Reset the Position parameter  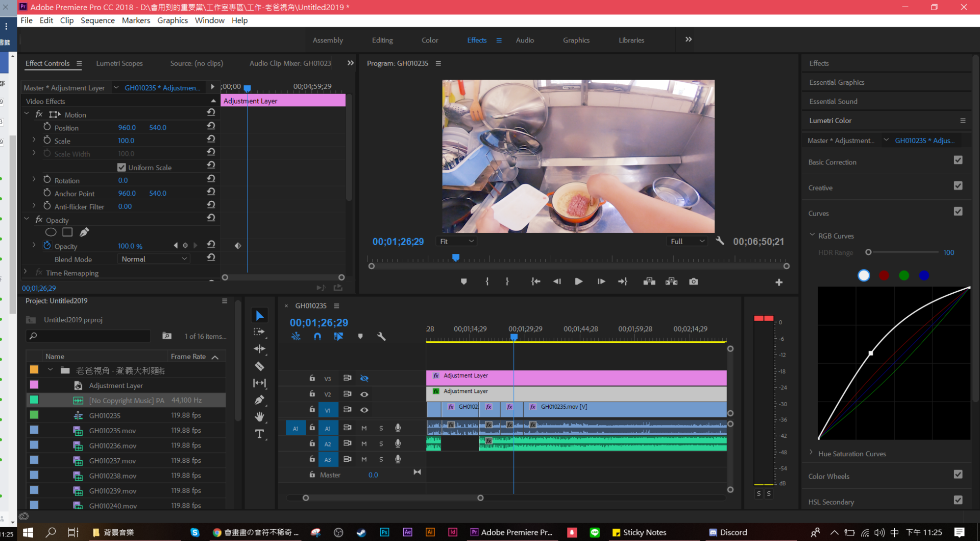tap(211, 126)
